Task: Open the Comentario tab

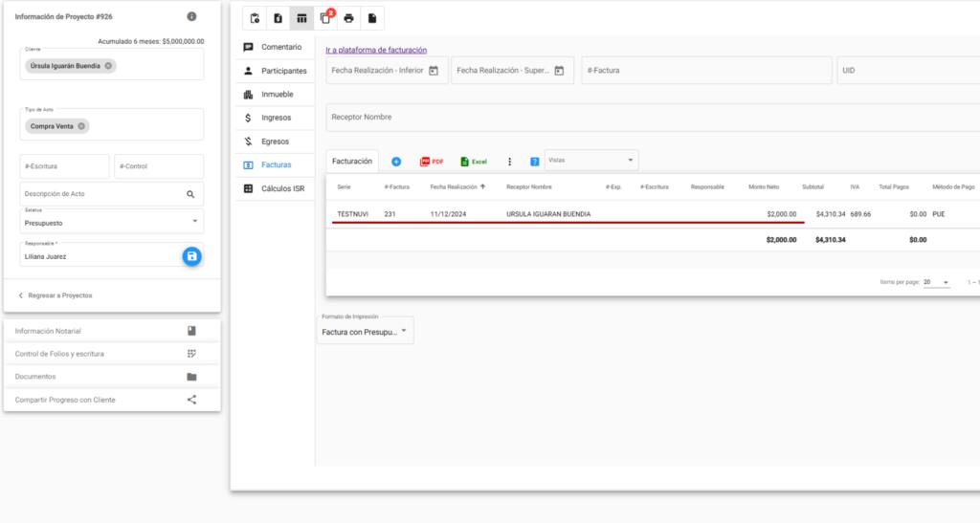Action: [x=275, y=47]
